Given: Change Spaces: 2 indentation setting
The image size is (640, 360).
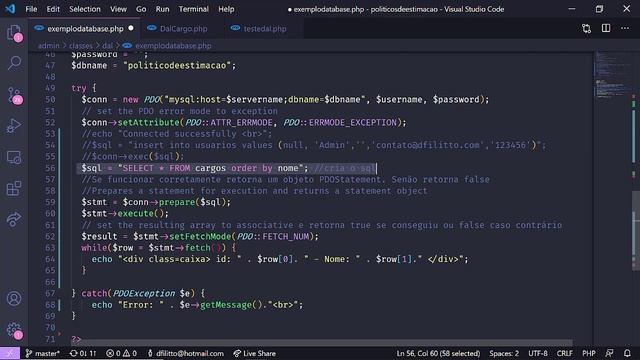Looking at the screenshot, I should pos(504,353).
